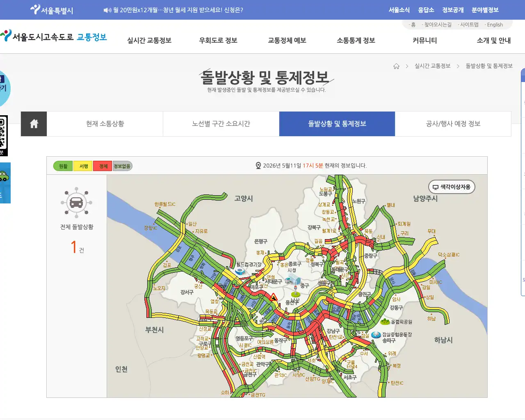Click the 서울특별시 logo in top bar
This screenshot has height=420, width=525.
pyautogui.click(x=52, y=10)
